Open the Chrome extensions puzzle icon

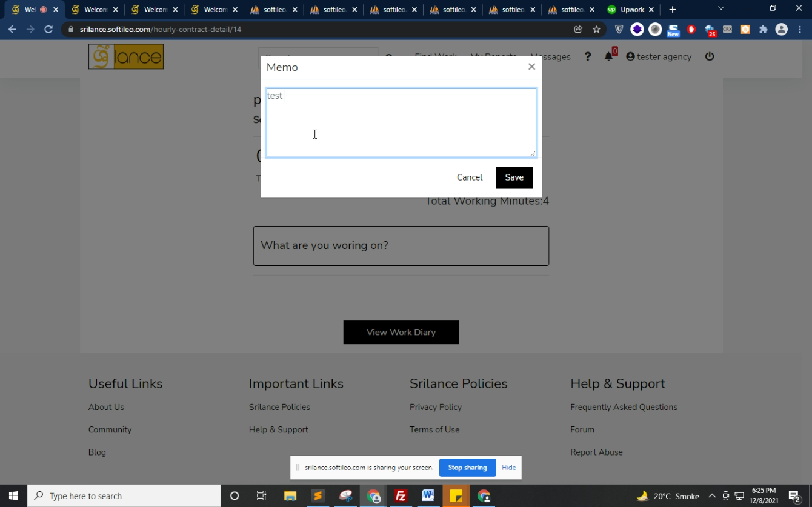pyautogui.click(x=763, y=29)
